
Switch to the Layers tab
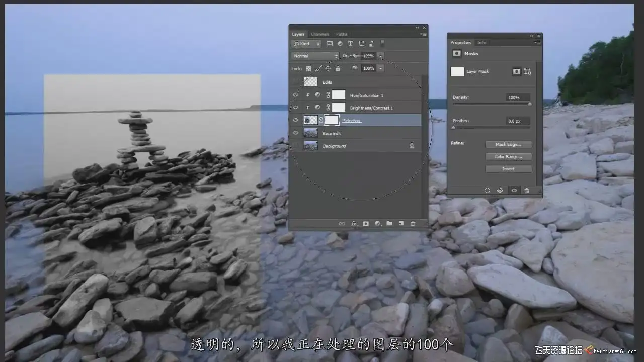[x=298, y=34]
